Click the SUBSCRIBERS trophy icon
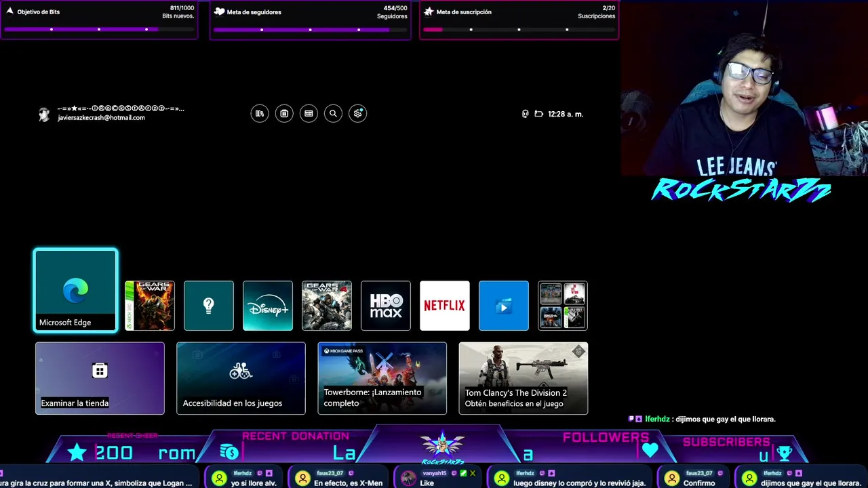The image size is (868, 488). pyautogui.click(x=785, y=453)
